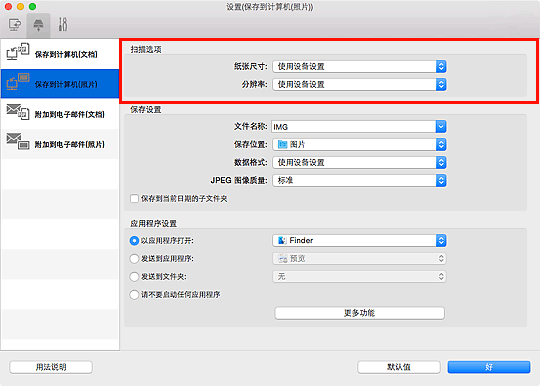Click the green zoom window button
Screen dimensions: 540x386
[x=32, y=7]
